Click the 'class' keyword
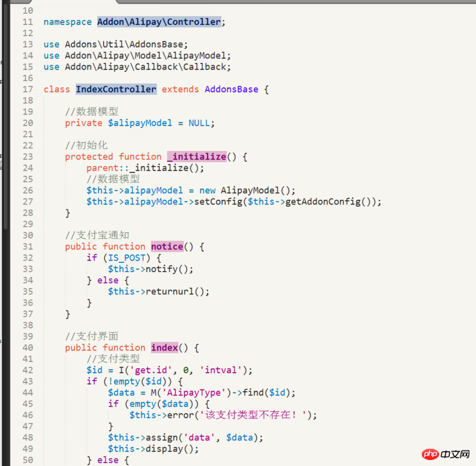The width and height of the screenshot is (476, 466). 57,89
